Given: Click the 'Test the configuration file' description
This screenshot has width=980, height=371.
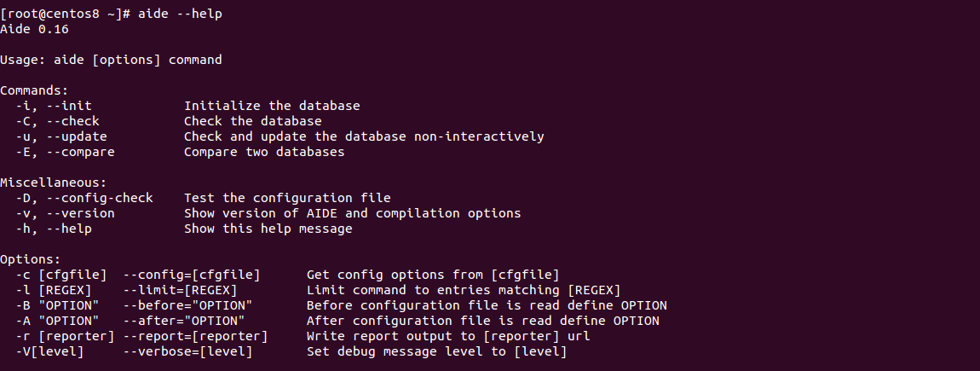Looking at the screenshot, I should [x=287, y=198].
